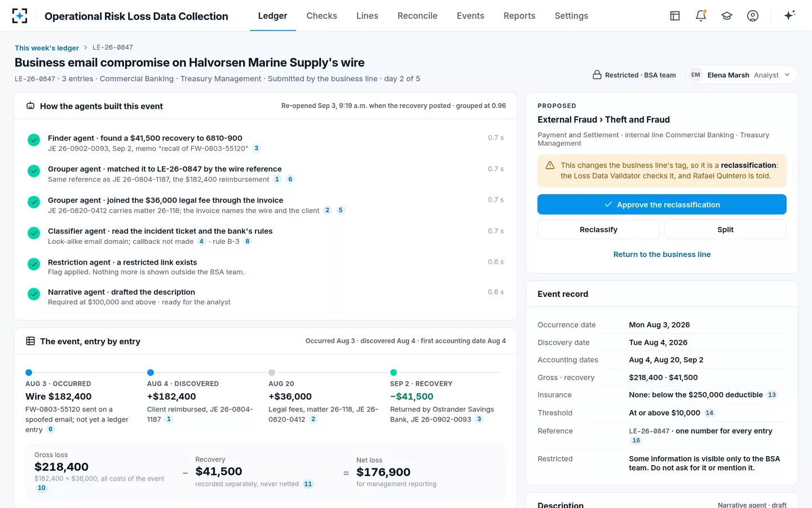Image resolution: width=812 pixels, height=508 pixels.
Task: Open the sparkle AI assistant icon
Action: point(789,15)
